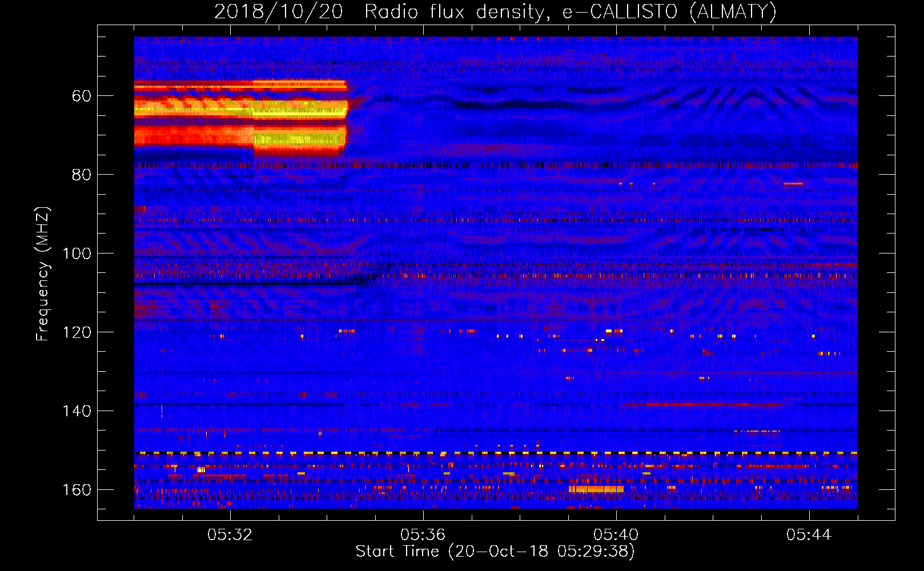Click the 05:32 time tick label
The height and width of the screenshot is (571, 924).
[x=230, y=534]
